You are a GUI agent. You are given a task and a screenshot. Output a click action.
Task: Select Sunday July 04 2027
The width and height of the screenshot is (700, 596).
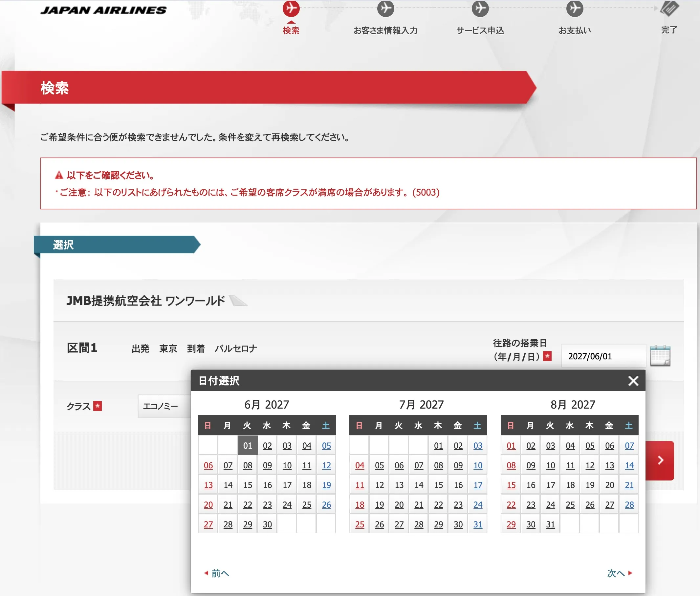360,465
